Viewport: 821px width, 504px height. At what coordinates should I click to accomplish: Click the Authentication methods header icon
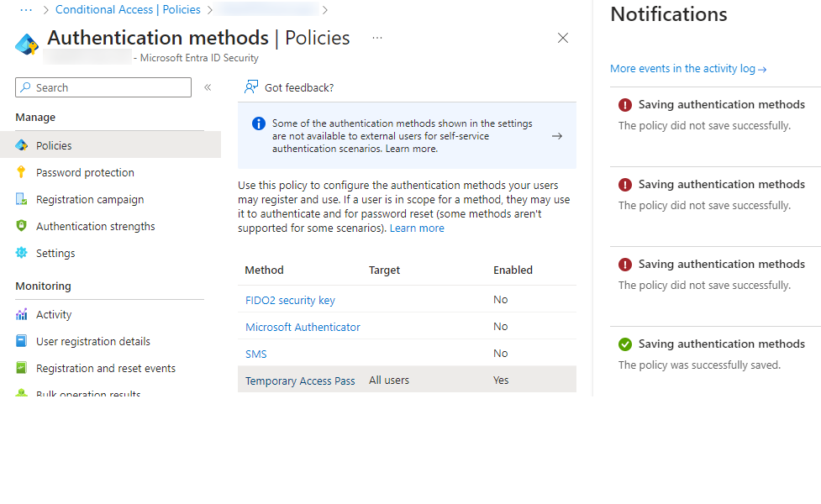[27, 44]
